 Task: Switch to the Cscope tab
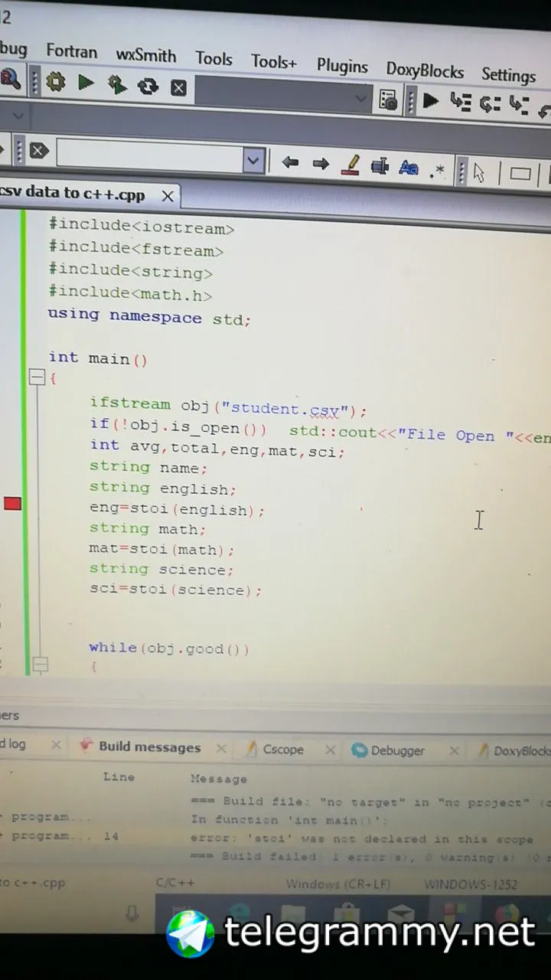pos(274,750)
